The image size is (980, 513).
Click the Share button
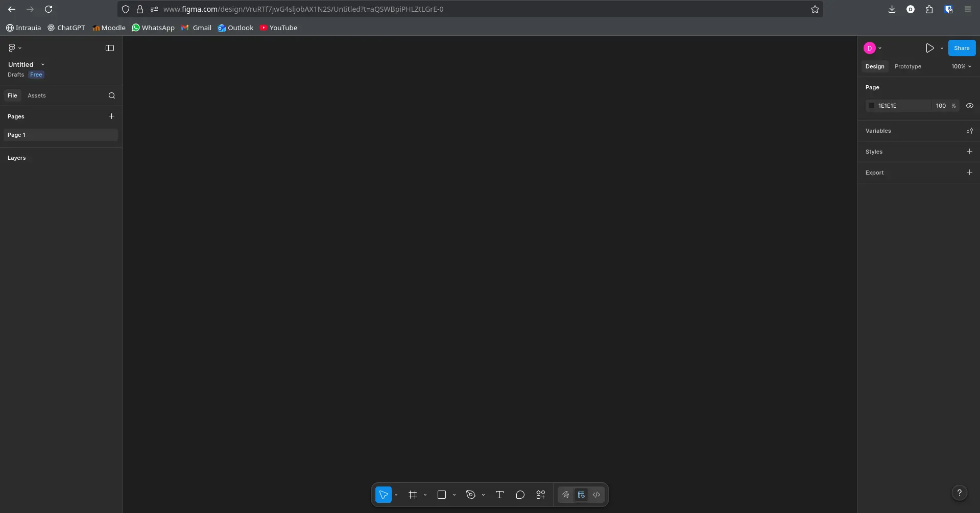[x=962, y=47]
